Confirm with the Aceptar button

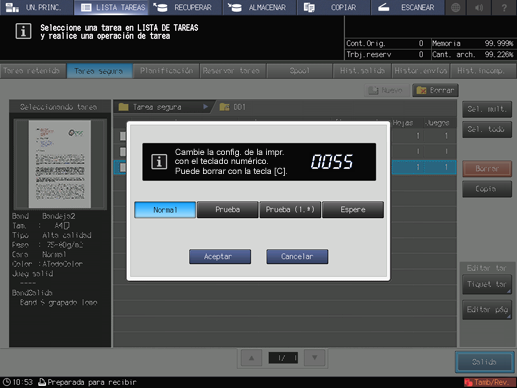tap(220, 256)
